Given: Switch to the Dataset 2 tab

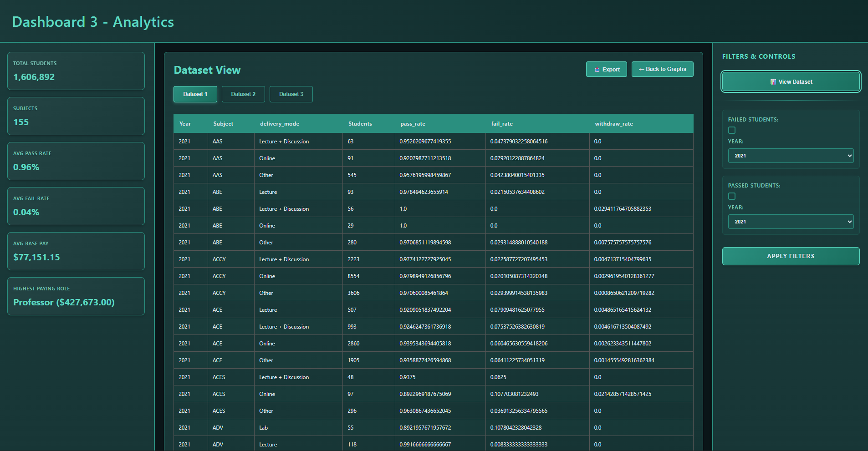Looking at the screenshot, I should click(x=243, y=94).
